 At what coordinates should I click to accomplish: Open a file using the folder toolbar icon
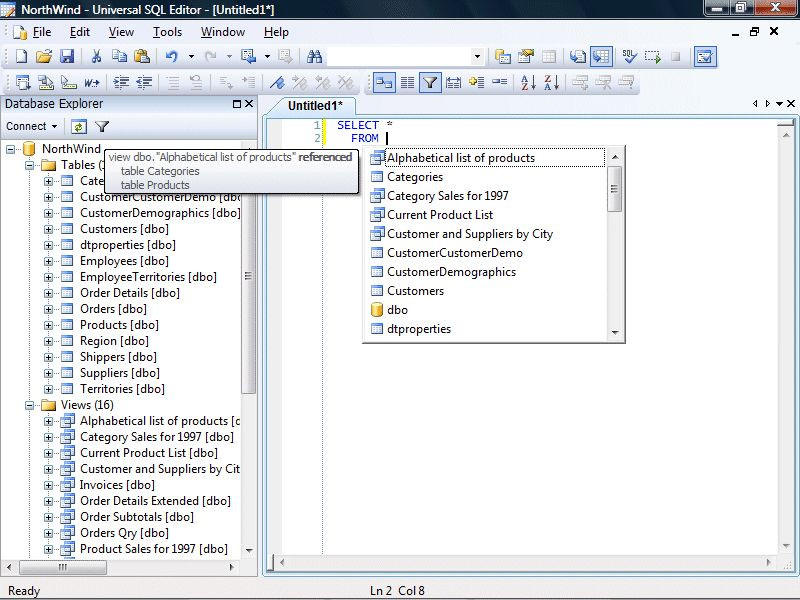click(44, 56)
